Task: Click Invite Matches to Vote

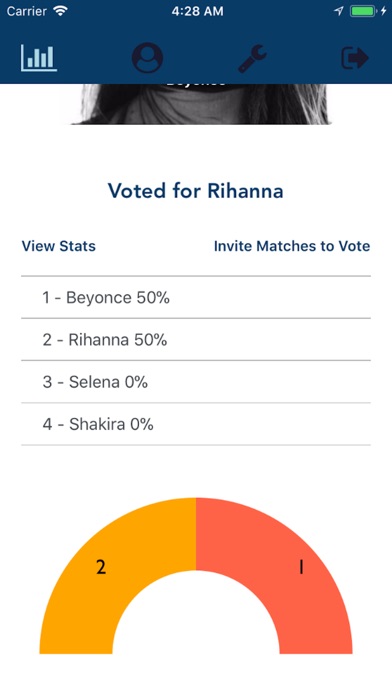Action: 292,246
